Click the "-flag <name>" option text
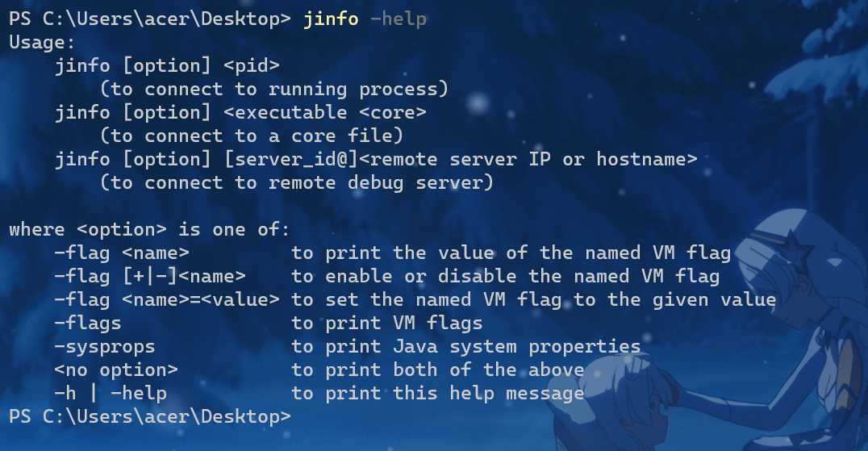Viewport: 868px width, 451px height. click(x=121, y=253)
